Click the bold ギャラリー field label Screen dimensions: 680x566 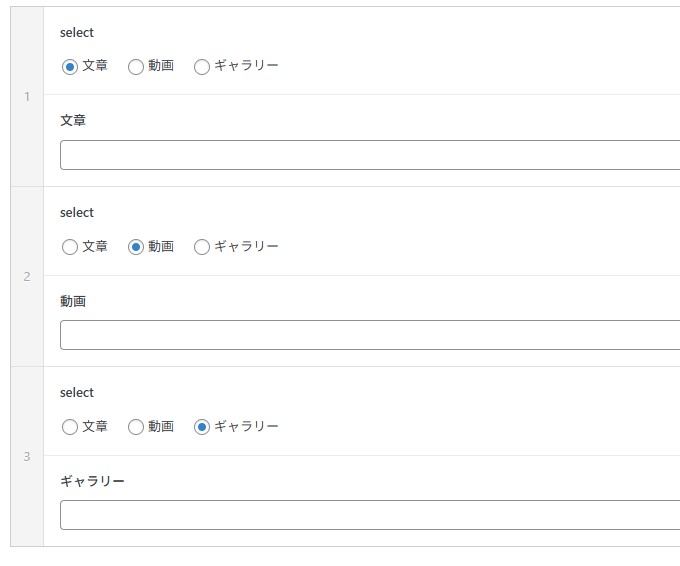92,481
